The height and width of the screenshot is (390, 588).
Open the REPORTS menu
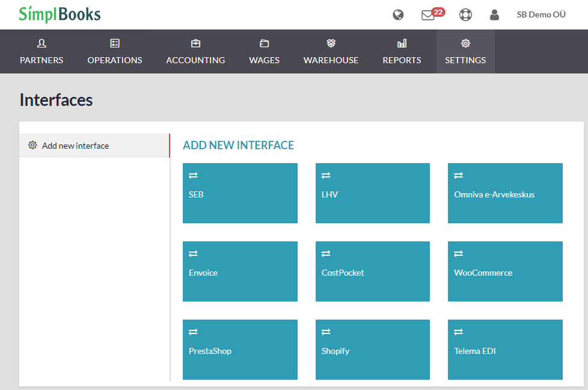pyautogui.click(x=402, y=60)
